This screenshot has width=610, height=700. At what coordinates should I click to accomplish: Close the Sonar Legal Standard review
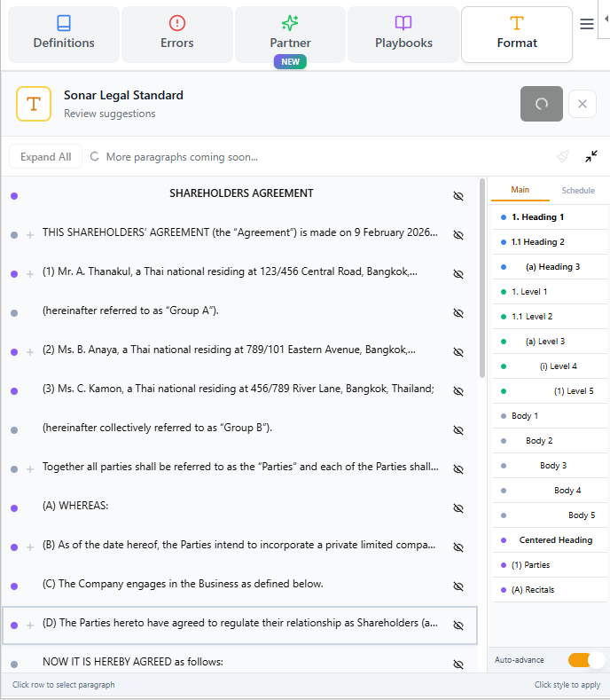tap(583, 104)
